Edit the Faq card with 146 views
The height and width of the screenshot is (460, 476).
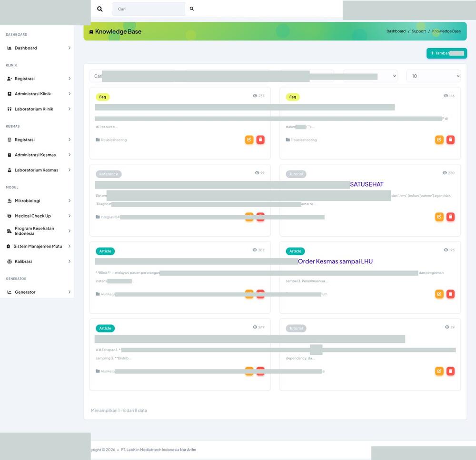(439, 140)
